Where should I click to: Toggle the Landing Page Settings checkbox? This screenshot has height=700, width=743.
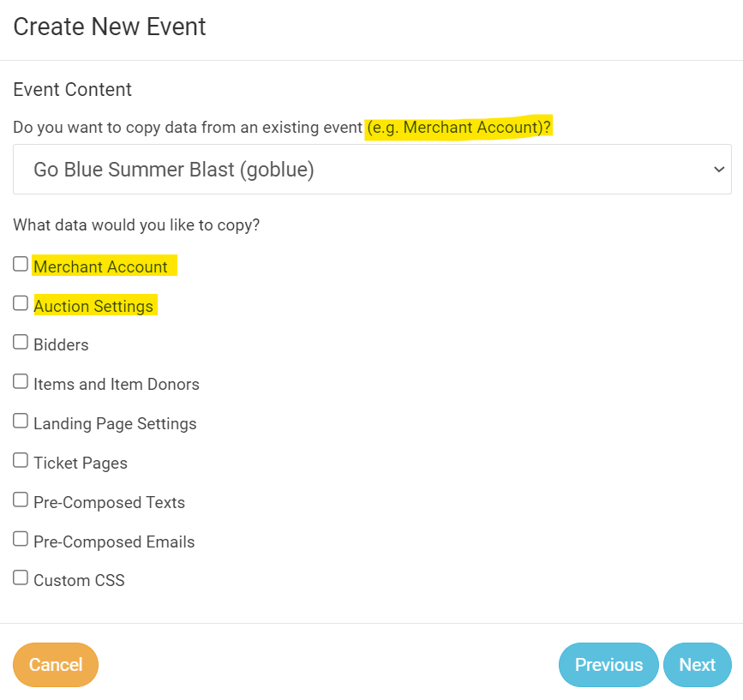coord(21,422)
